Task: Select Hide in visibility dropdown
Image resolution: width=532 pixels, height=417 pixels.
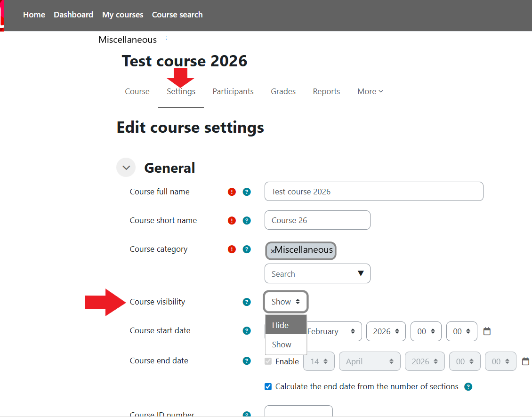Action: [x=281, y=325]
